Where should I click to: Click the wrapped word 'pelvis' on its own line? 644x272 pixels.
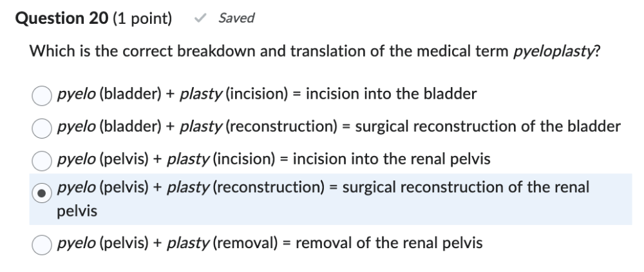pyautogui.click(x=77, y=211)
